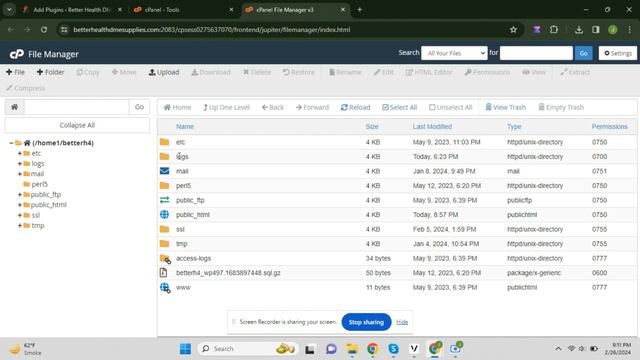Collapse the /home1/betterh4 root node
The height and width of the screenshot is (360, 640).
[11, 143]
